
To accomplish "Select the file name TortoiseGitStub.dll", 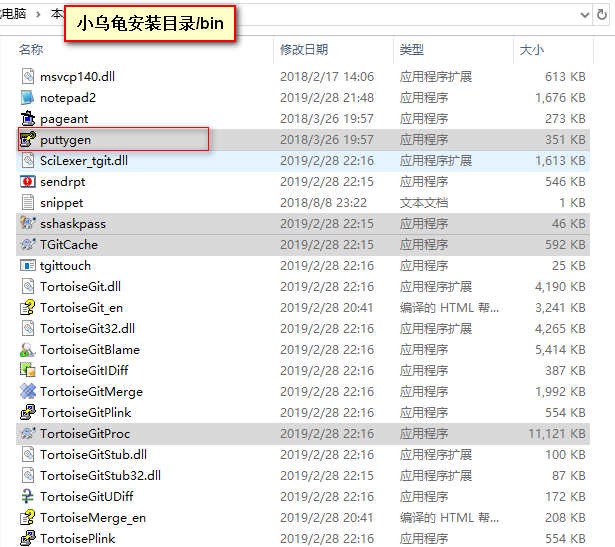I will pyautogui.click(x=93, y=455).
